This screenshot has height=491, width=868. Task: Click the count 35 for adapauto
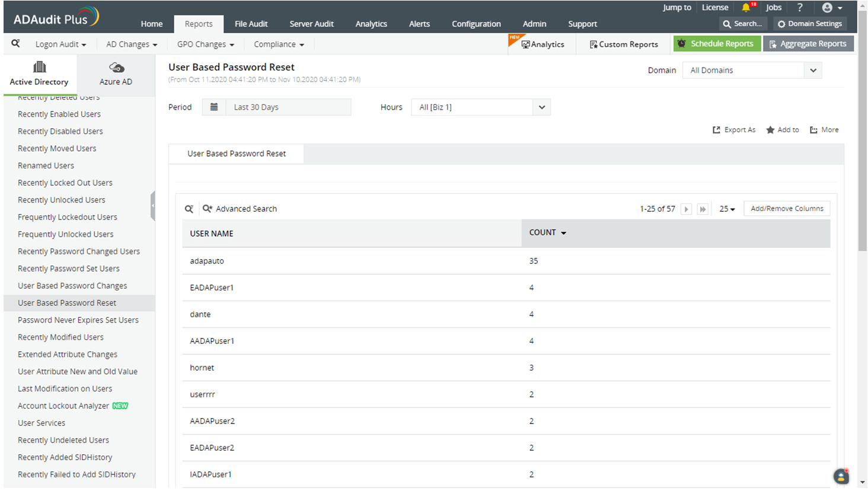[x=534, y=261]
